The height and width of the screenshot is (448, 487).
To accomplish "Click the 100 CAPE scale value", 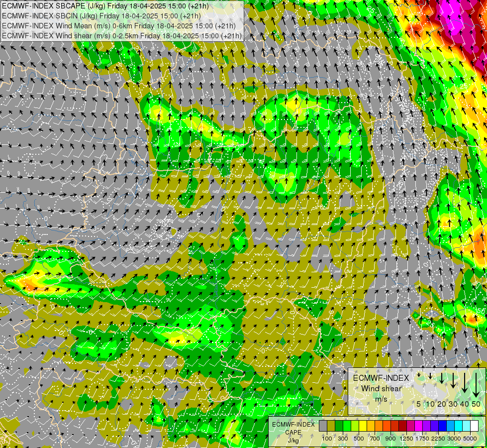I will 327,439.
